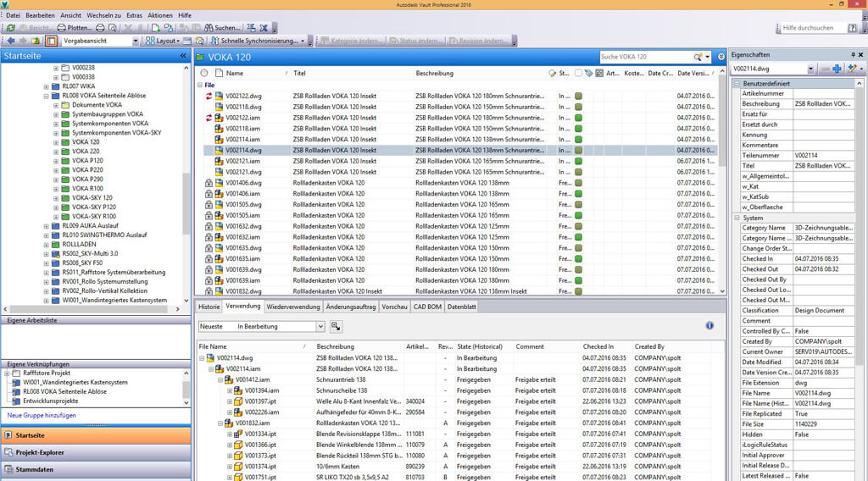The width and height of the screenshot is (868, 481).
Task: Toggle the preview pane icon beside Vorgabeansicht
Action: click(51, 41)
